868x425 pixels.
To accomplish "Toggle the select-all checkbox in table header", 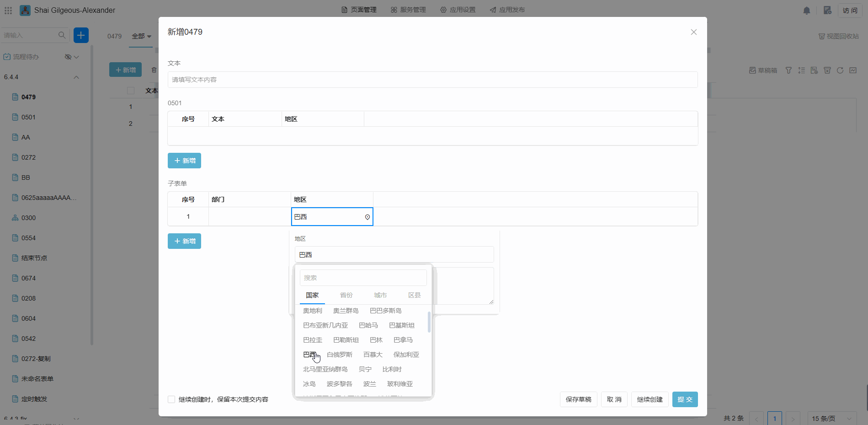I will pyautogui.click(x=131, y=91).
